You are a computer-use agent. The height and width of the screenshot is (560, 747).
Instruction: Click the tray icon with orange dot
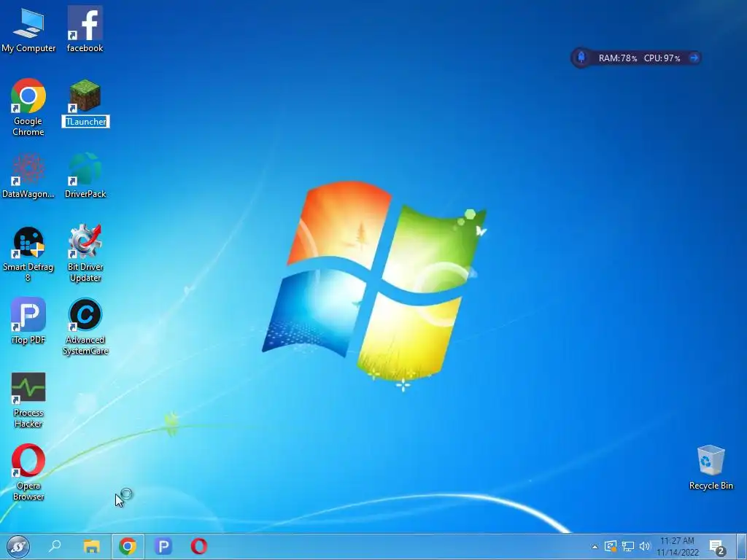611,546
